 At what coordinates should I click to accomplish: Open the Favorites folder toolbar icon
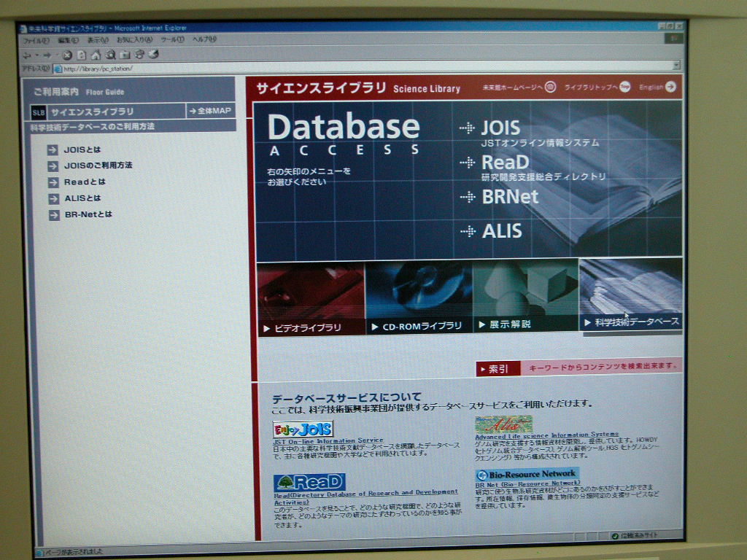tap(125, 55)
